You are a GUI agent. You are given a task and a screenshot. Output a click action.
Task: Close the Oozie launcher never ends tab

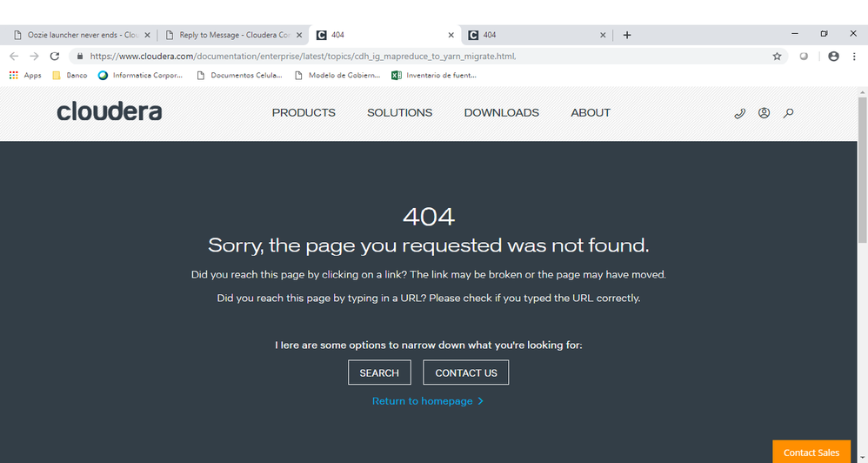pyautogui.click(x=147, y=35)
